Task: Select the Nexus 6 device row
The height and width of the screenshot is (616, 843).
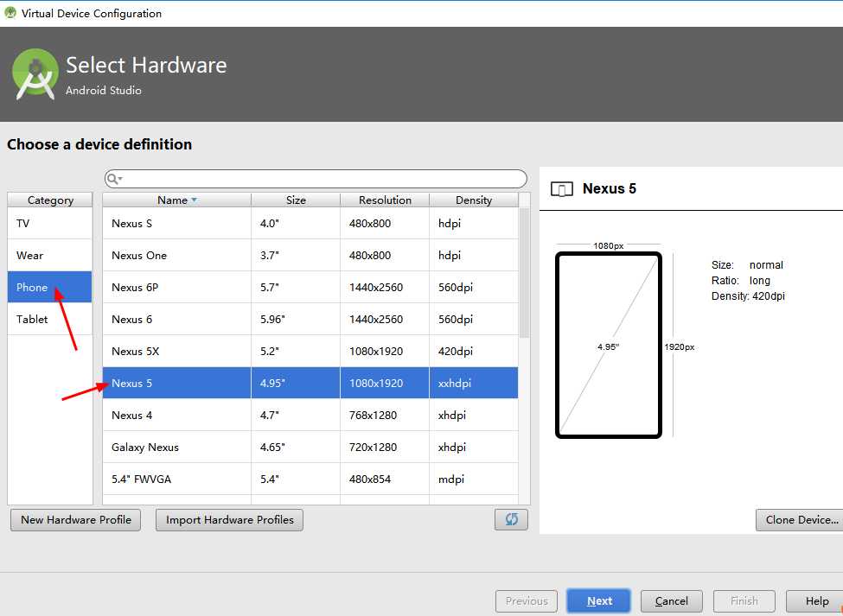Action: pyautogui.click(x=310, y=319)
